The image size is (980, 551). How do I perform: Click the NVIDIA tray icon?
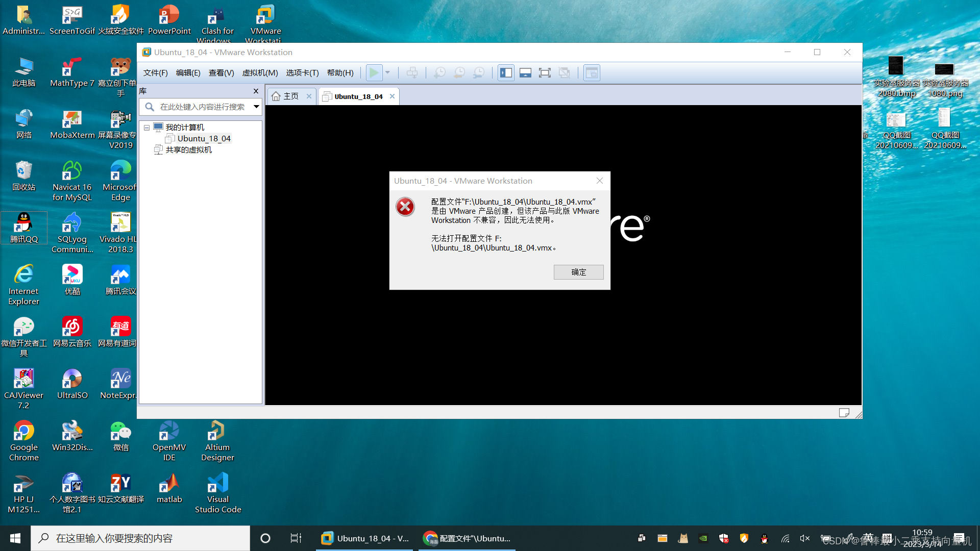(703, 538)
